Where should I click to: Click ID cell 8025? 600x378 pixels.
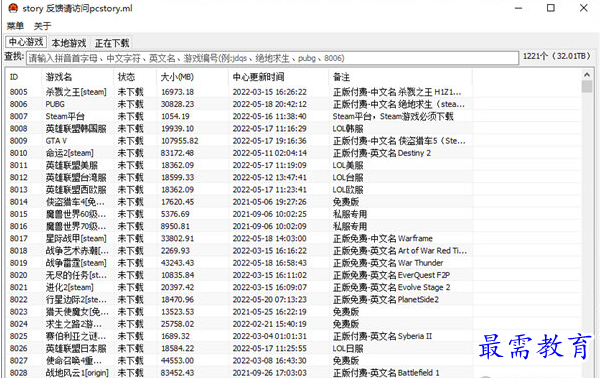(19, 336)
